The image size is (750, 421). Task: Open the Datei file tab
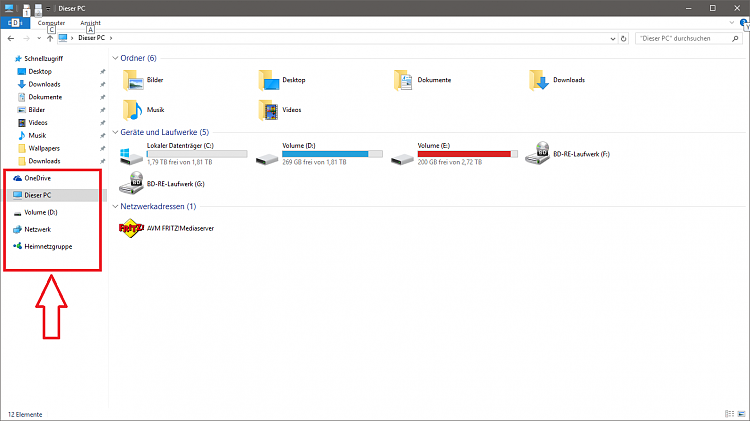click(x=15, y=22)
